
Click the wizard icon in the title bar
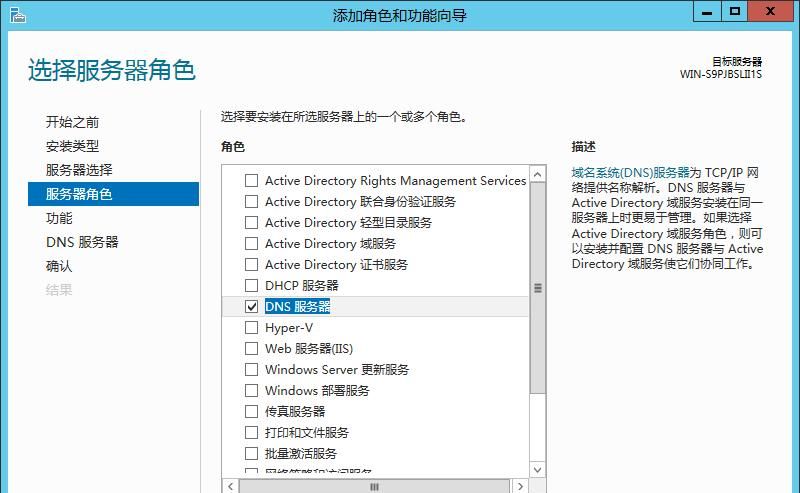[17, 15]
